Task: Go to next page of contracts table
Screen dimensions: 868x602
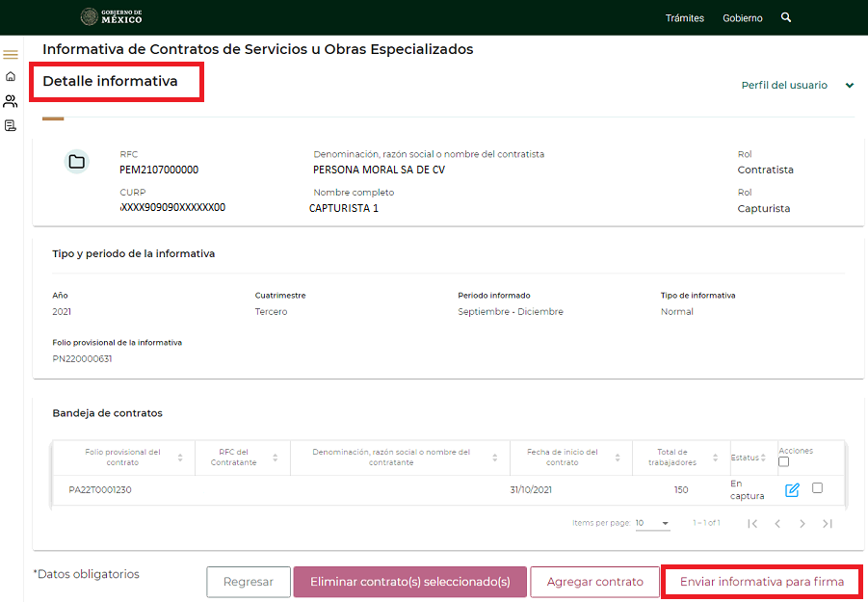Action: 802,523
